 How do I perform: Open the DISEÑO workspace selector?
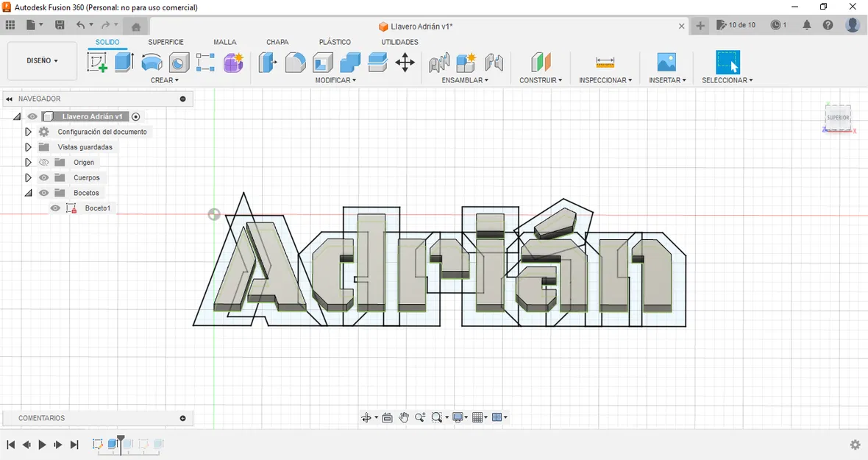(41, 61)
